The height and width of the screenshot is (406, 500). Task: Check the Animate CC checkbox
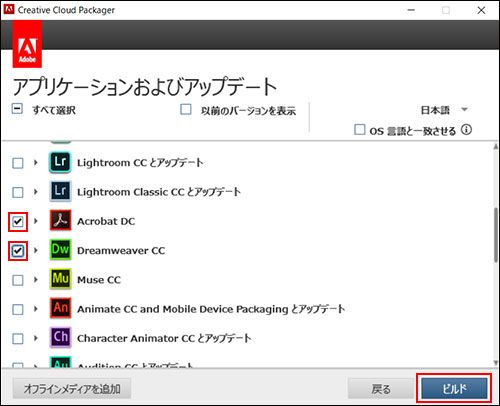click(18, 309)
